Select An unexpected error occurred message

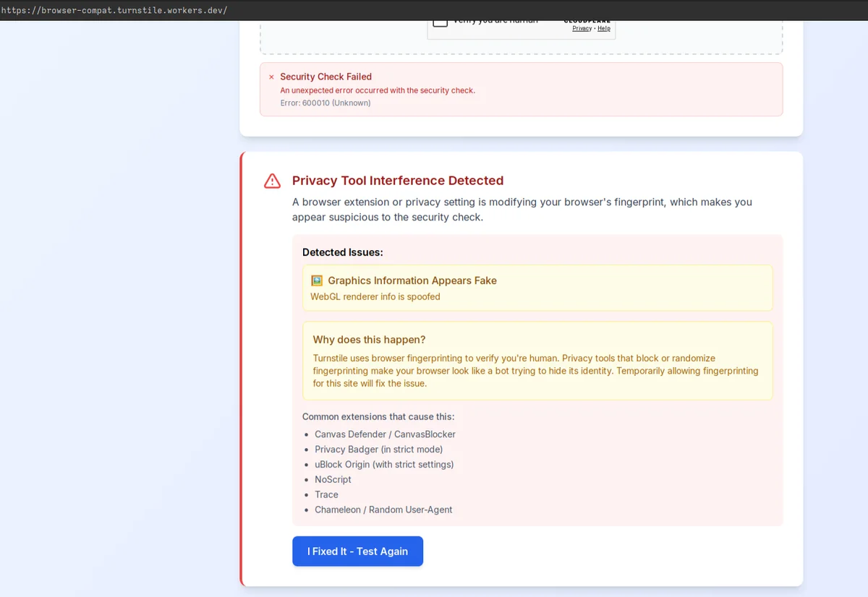[378, 90]
